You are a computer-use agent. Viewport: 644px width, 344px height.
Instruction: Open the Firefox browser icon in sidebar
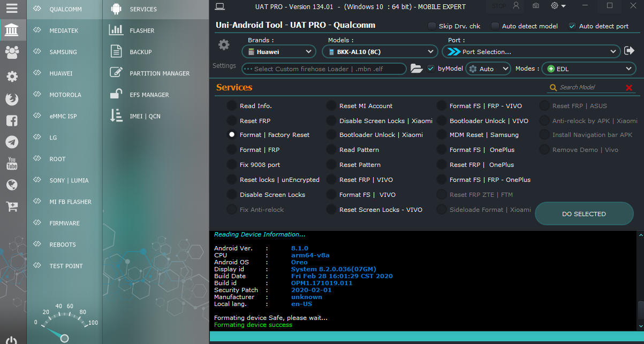pos(12,99)
